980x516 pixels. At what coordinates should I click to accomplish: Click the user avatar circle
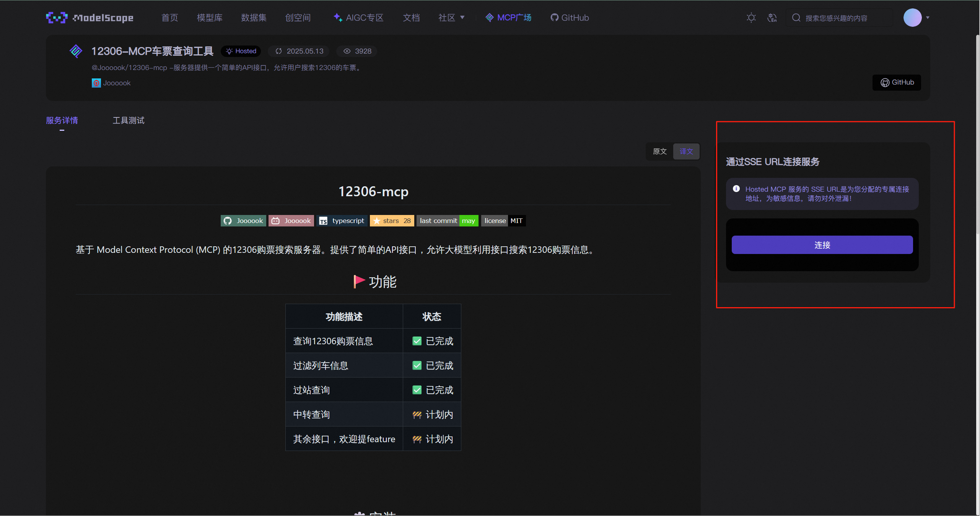point(912,18)
